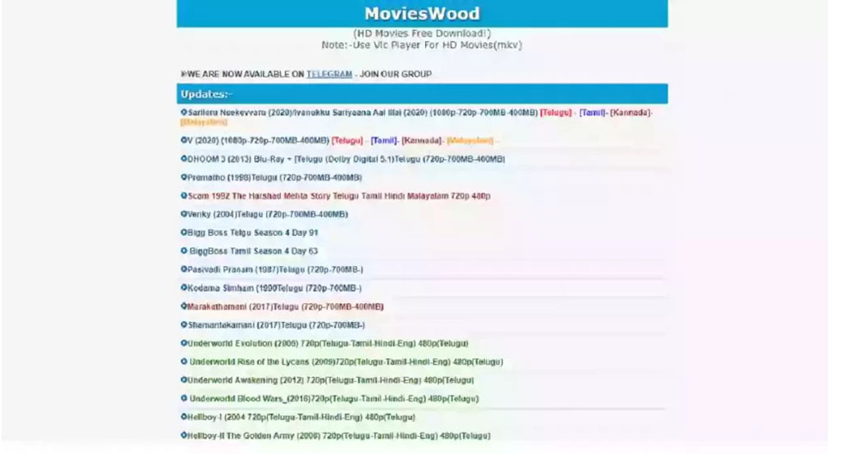868x454 pixels.
Task: Open DHOOM 3 (2013) Blu-Ray link
Action: (346, 160)
